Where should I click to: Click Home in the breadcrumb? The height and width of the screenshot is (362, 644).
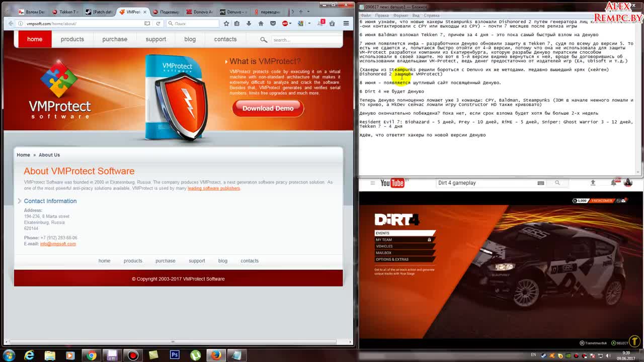[23, 155]
